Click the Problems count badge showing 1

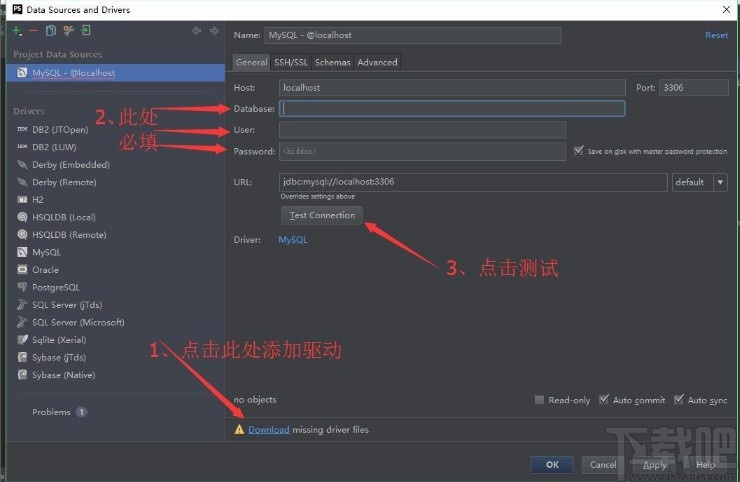coord(82,412)
